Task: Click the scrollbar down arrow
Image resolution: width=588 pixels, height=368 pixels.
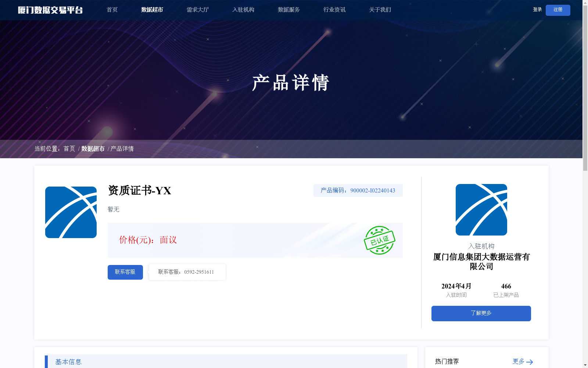Action: click(585, 365)
